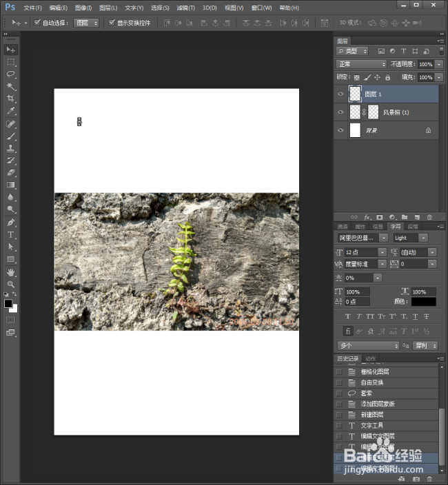448x485 pixels.
Task: Select the Gradient tool
Action: click(x=11, y=185)
